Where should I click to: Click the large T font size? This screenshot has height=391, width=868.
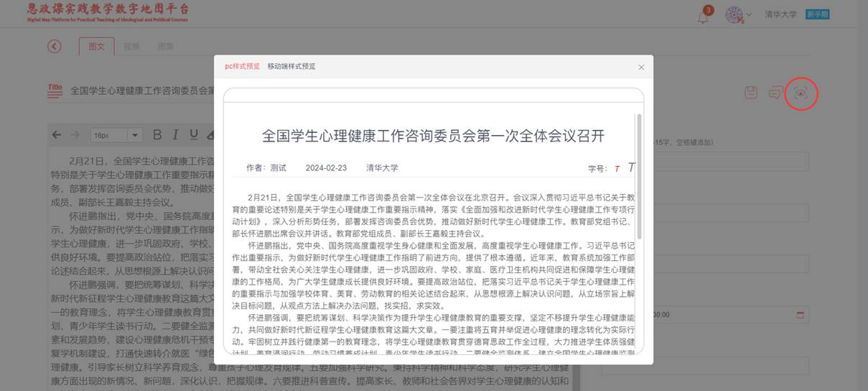[x=631, y=167]
